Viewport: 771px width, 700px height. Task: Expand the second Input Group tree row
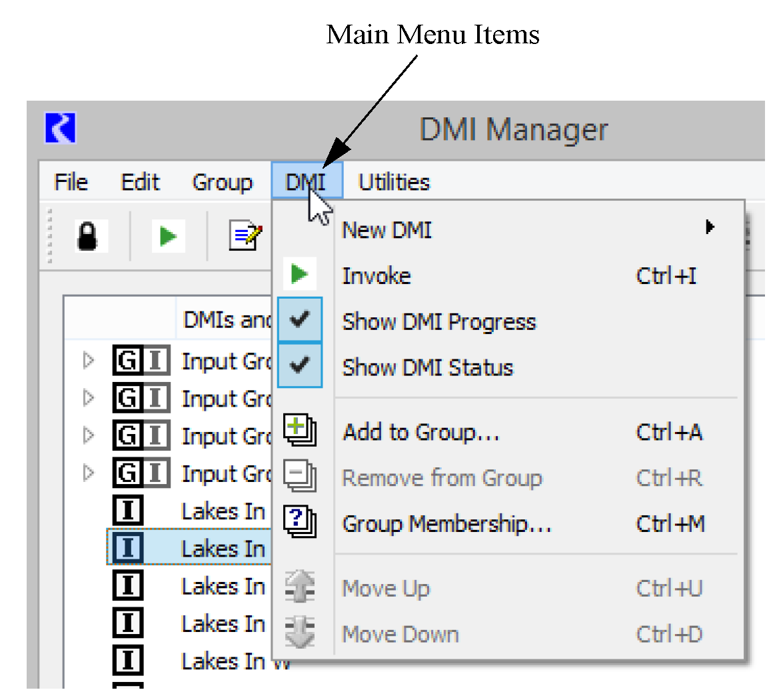coord(88,398)
